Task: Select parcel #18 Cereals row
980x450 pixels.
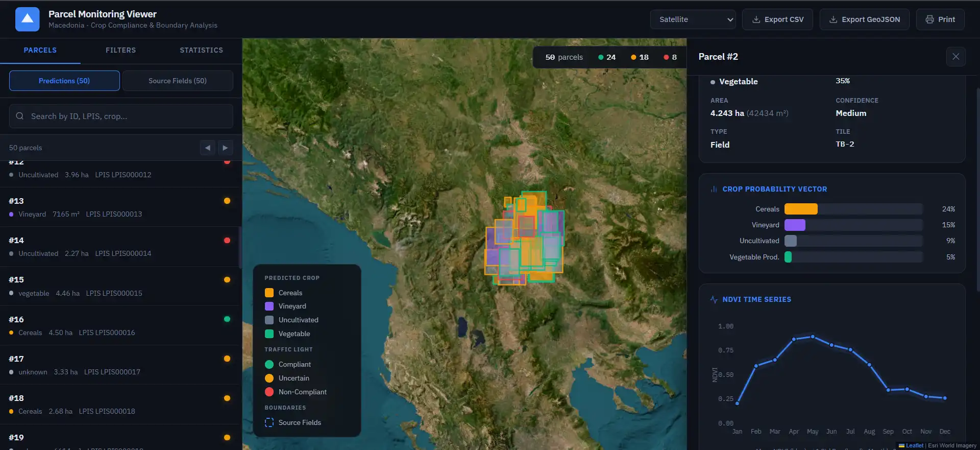Action: (x=120, y=404)
